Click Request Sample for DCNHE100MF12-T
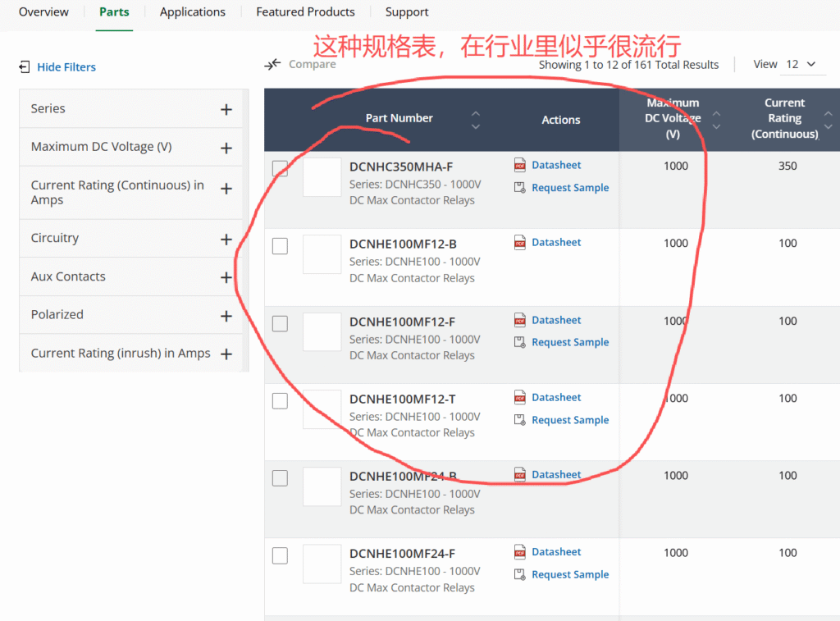The width and height of the screenshot is (840, 621). 570,419
